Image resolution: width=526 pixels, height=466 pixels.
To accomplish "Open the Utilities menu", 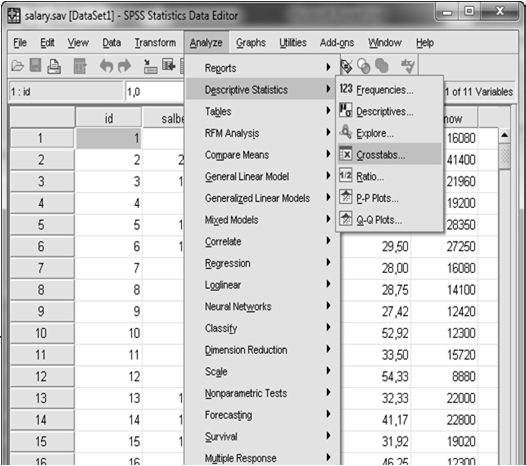I will (x=293, y=43).
